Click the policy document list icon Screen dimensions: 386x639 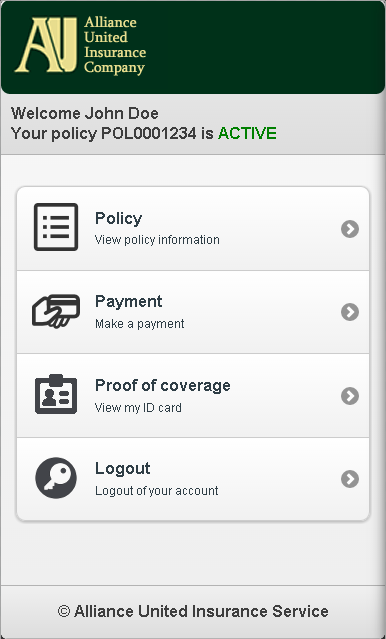pos(56,227)
